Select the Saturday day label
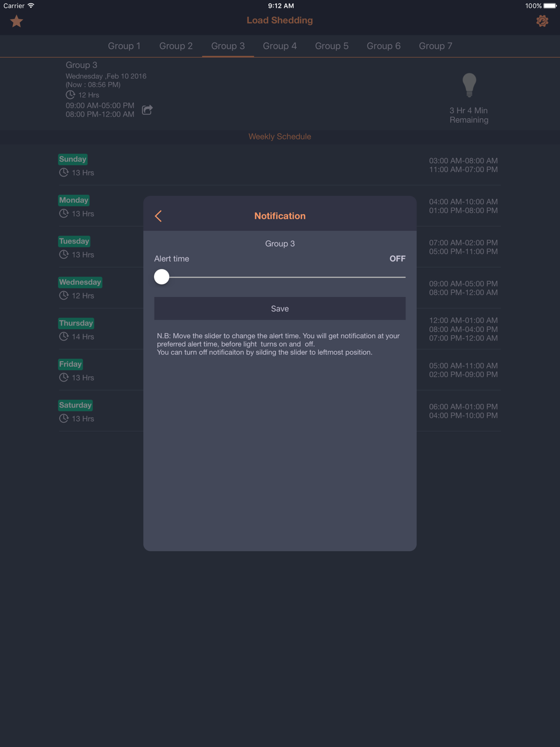 pos(76,405)
